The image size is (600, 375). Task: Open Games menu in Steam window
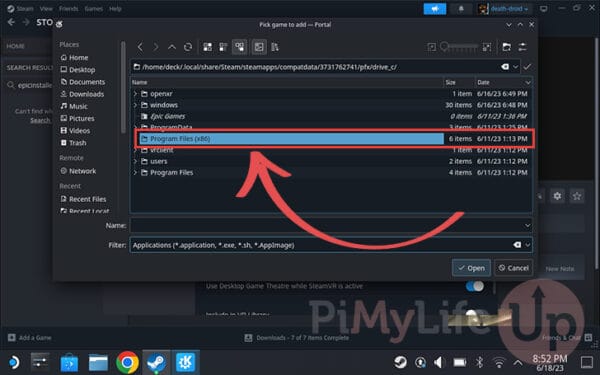coord(94,8)
